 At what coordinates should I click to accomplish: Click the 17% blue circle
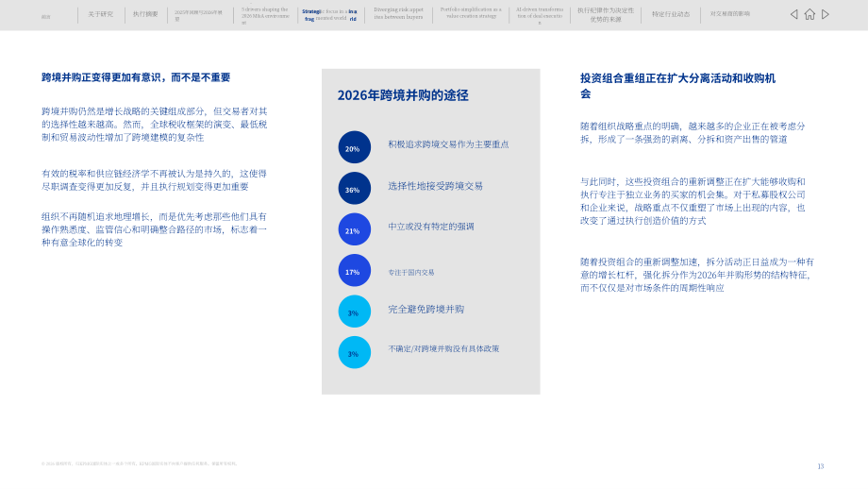click(x=355, y=270)
